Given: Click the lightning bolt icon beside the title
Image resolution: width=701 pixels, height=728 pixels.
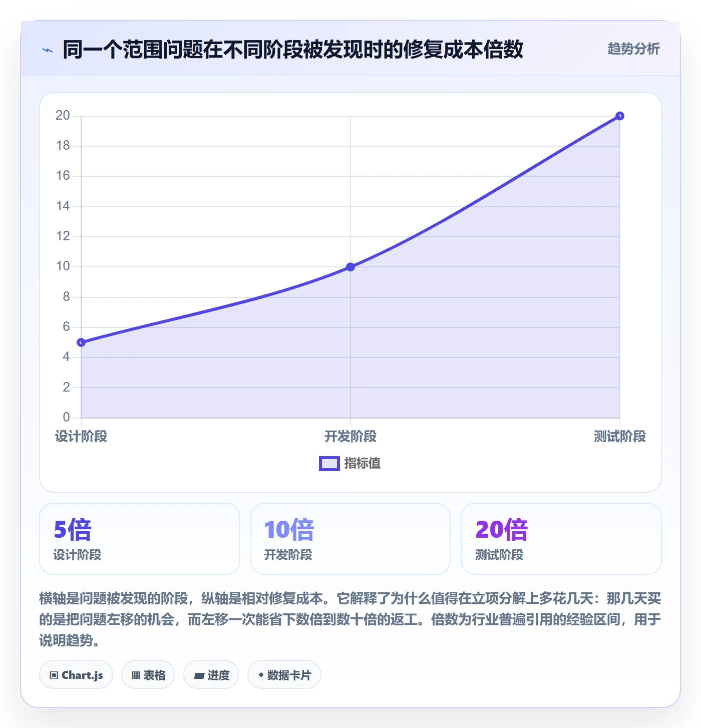Looking at the screenshot, I should click(48, 50).
